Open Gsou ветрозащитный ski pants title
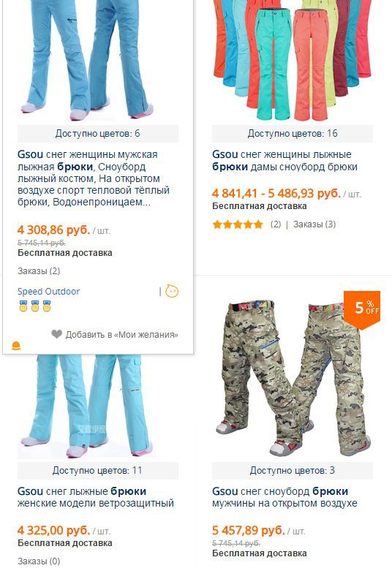This screenshot has width=392, height=568. [x=96, y=497]
